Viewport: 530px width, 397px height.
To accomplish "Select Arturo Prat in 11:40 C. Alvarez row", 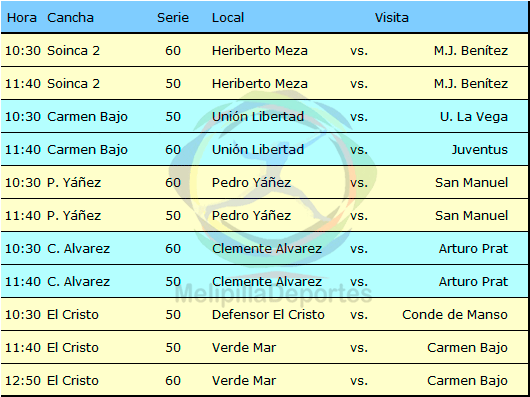I will tap(473, 282).
